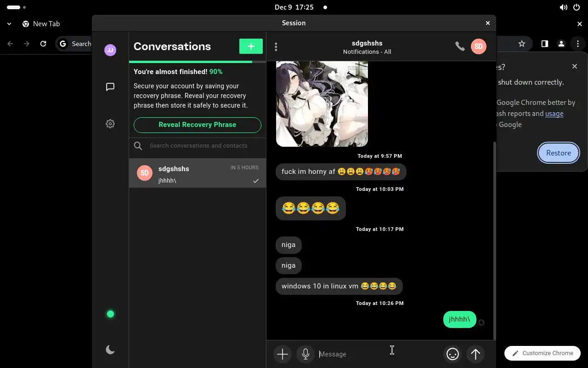
Task: Open the emoji picker smiley icon
Action: coord(452,354)
